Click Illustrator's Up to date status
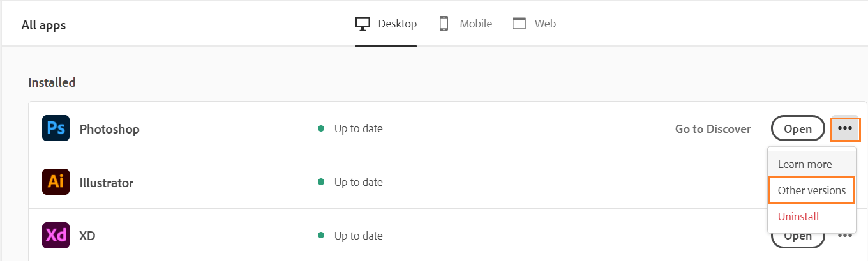This screenshot has width=868, height=267. click(358, 182)
